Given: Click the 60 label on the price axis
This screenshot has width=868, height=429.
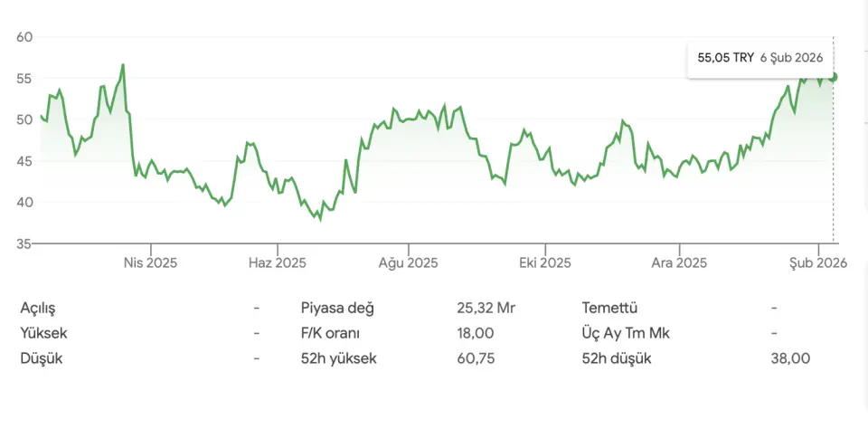Looking at the screenshot, I should click(24, 37).
